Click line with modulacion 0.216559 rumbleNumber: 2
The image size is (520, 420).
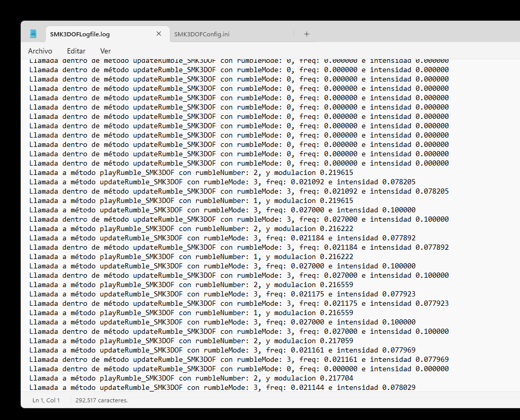[x=191, y=284]
